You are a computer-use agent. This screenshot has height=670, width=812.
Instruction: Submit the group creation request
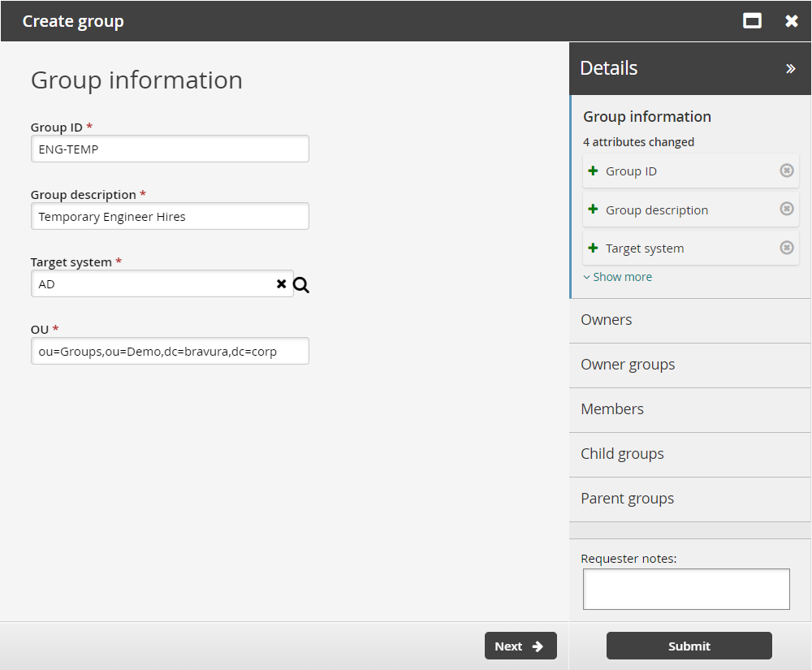689,646
